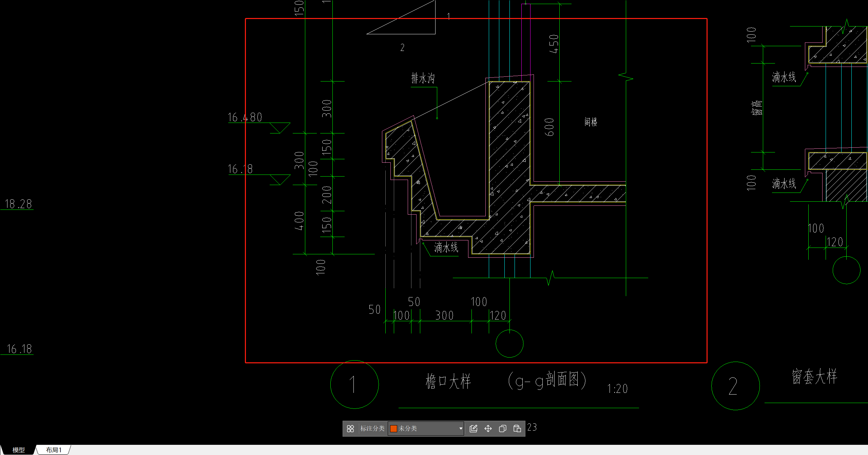
Task: Click the orange 未分类 color swatch
Action: pyautogui.click(x=393, y=429)
